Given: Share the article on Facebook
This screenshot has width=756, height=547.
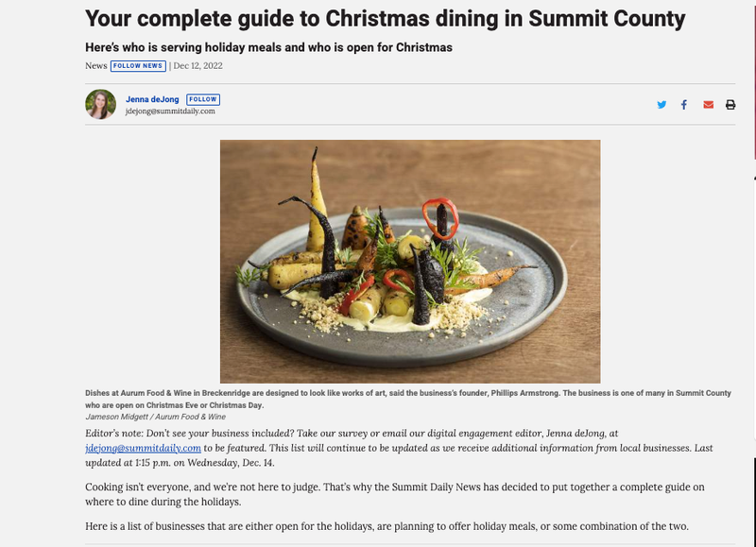Looking at the screenshot, I should [683, 105].
